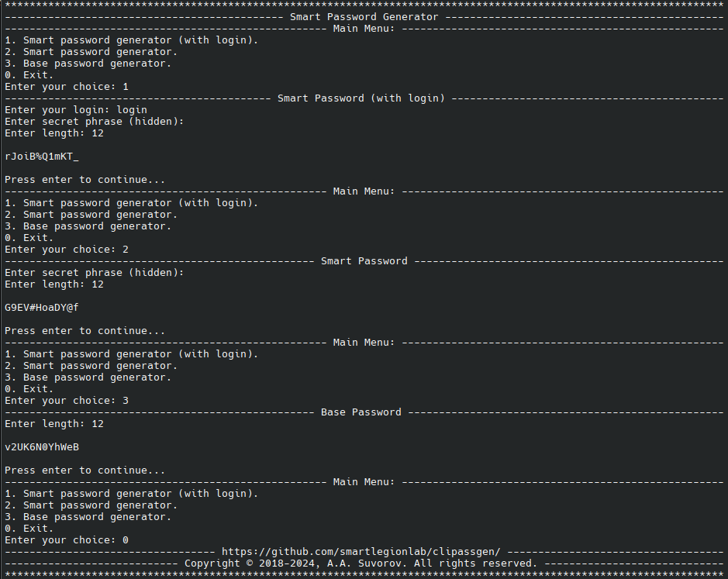728x579 pixels.
Task: Click 'Enter length: 12' below Base Password header
Action: point(54,424)
